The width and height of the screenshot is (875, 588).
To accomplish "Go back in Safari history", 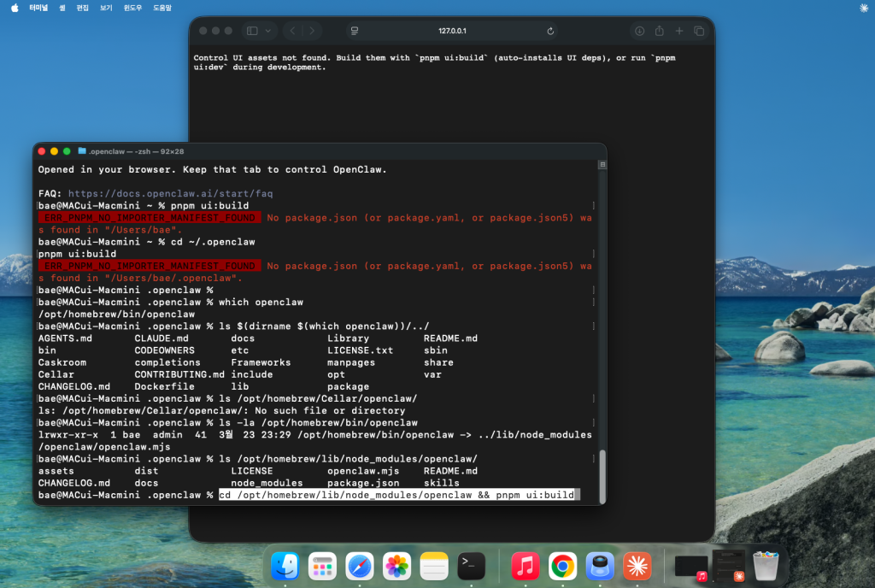I will [292, 31].
